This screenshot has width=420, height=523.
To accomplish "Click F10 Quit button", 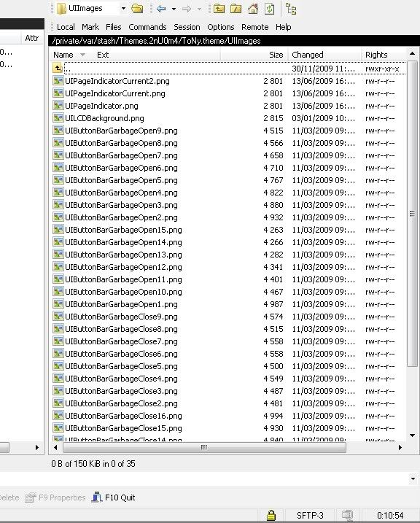I will [x=114, y=497].
